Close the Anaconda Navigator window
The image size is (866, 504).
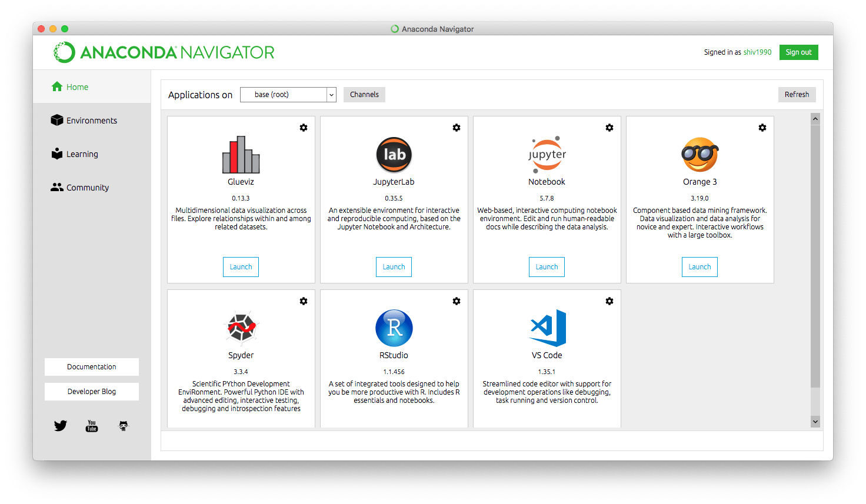(41, 29)
